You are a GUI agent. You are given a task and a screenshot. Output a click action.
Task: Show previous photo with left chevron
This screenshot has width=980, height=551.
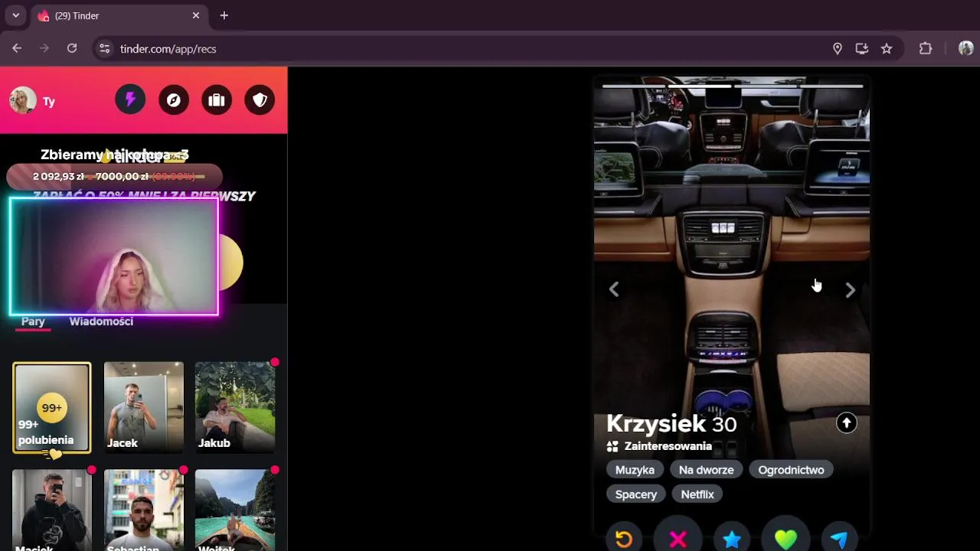coord(614,289)
